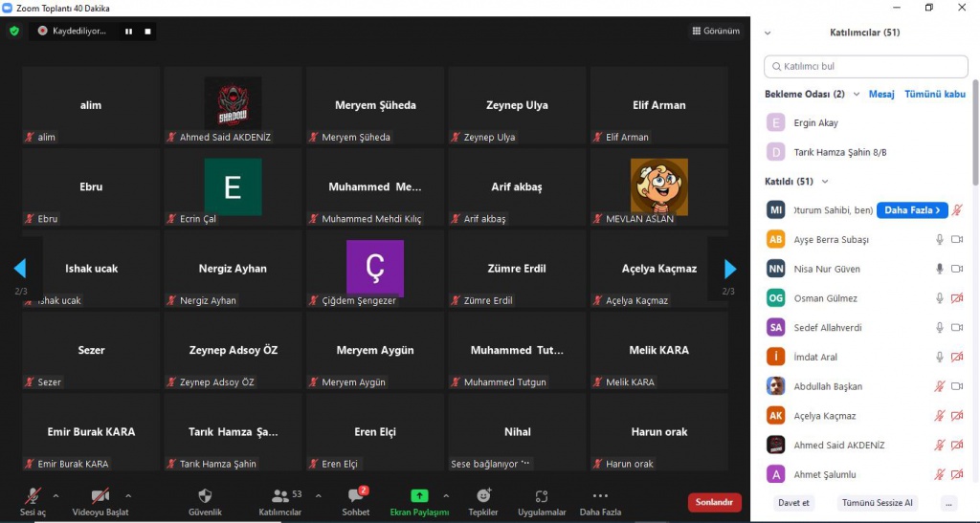Image resolution: width=980 pixels, height=523 pixels.
Task: Mute Osman Gülmez's microphone
Action: pos(940,298)
